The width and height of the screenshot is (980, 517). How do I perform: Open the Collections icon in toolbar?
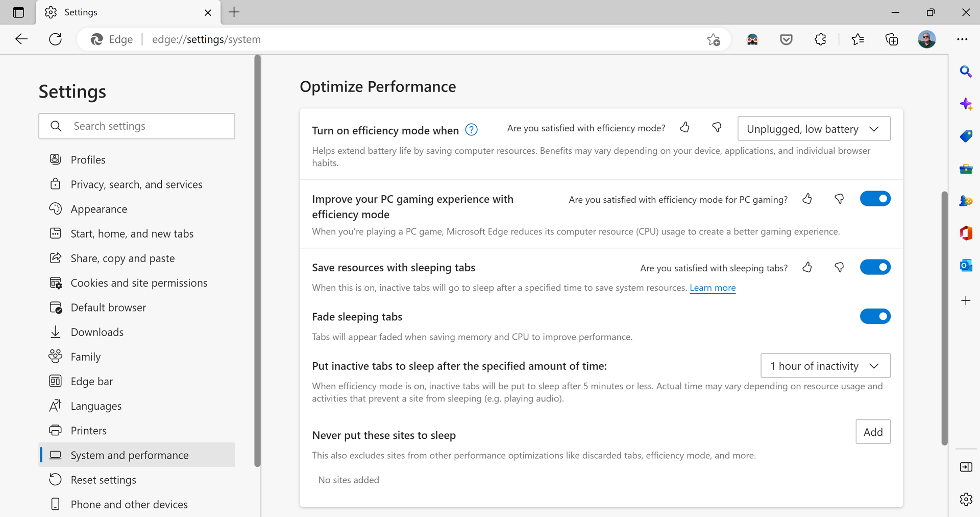point(891,39)
